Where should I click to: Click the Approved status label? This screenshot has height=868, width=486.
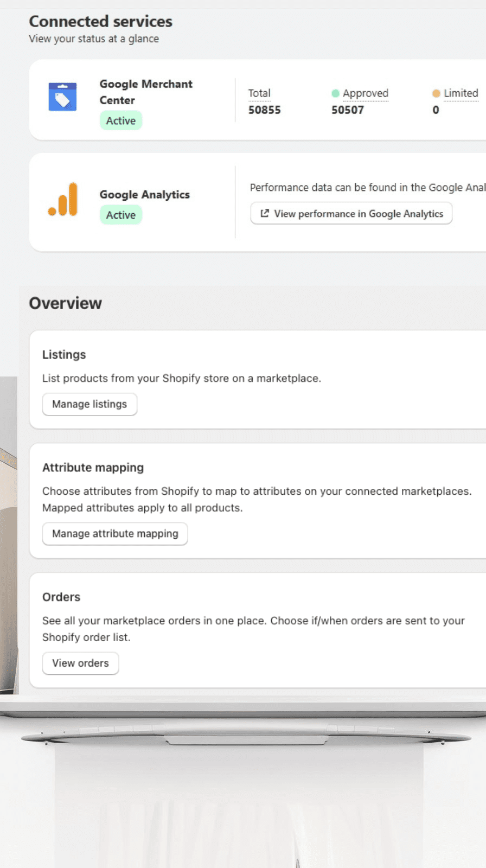(x=365, y=93)
